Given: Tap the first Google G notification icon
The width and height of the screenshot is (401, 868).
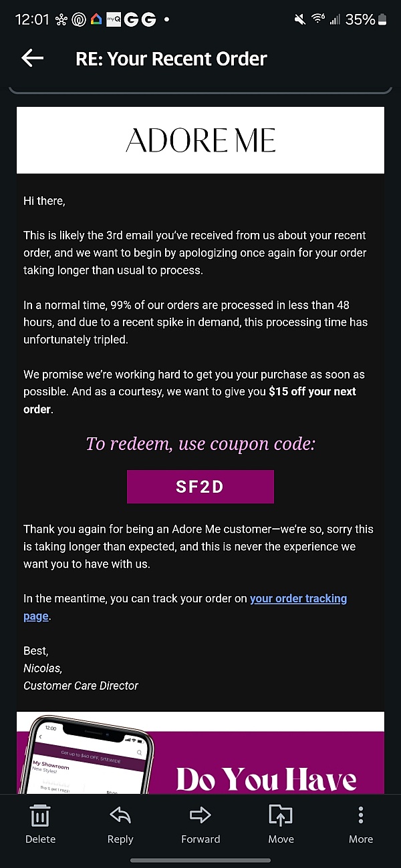Looking at the screenshot, I should click(x=131, y=19).
